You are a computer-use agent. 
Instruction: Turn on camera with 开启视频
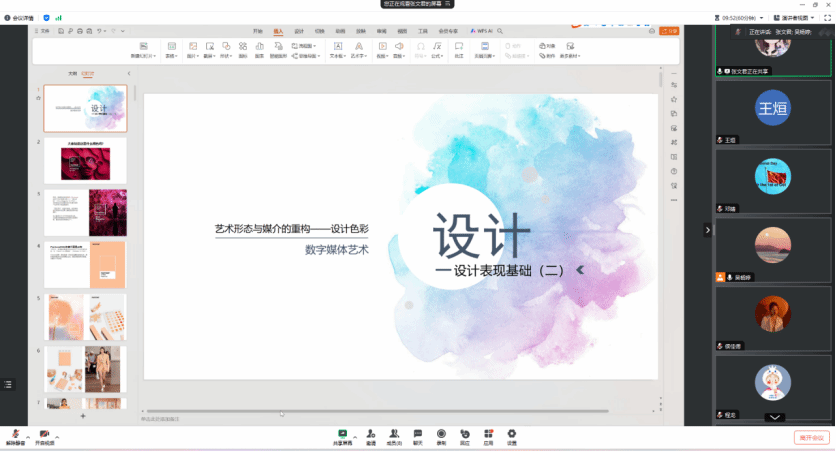44,436
